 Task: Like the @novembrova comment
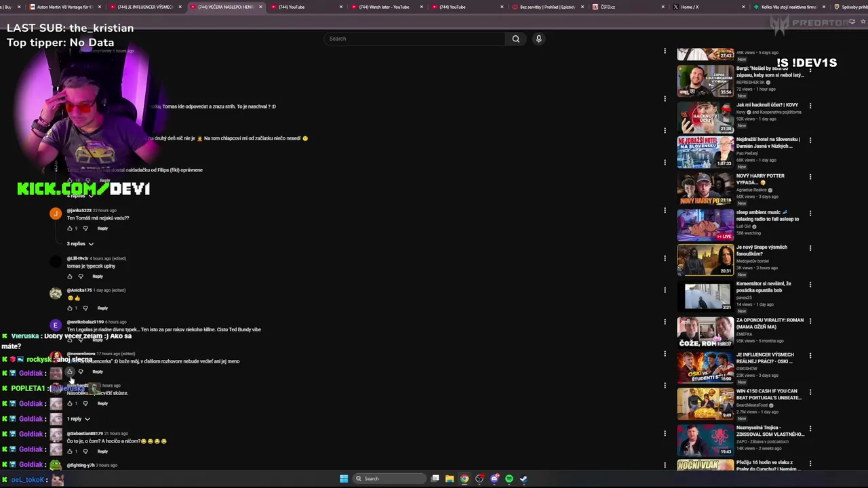click(x=69, y=372)
